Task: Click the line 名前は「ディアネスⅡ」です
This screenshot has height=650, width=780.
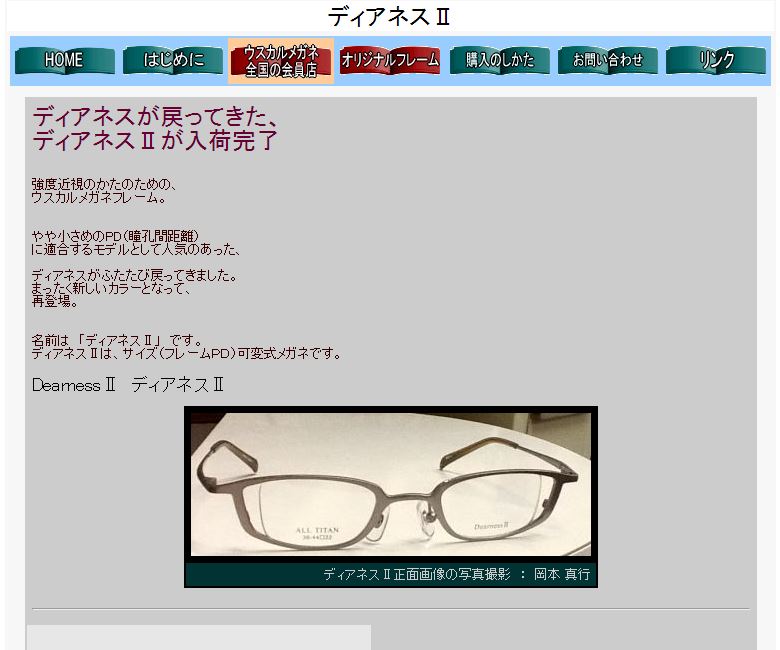Action: click(117, 341)
